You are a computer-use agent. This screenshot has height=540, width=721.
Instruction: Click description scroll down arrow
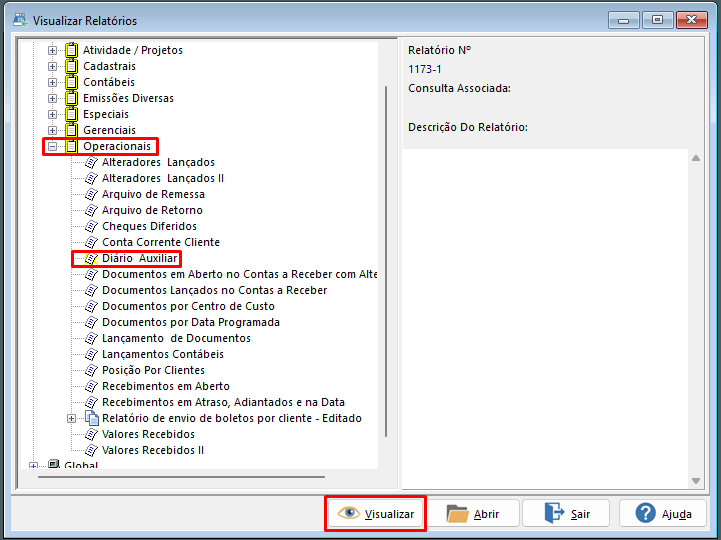pyautogui.click(x=696, y=481)
